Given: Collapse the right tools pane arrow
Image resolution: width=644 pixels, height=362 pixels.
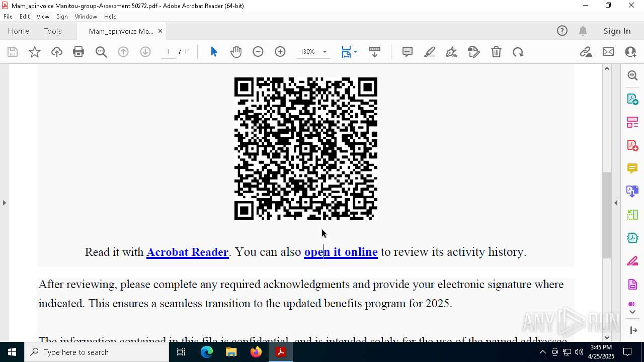Looking at the screenshot, I should point(616,203).
